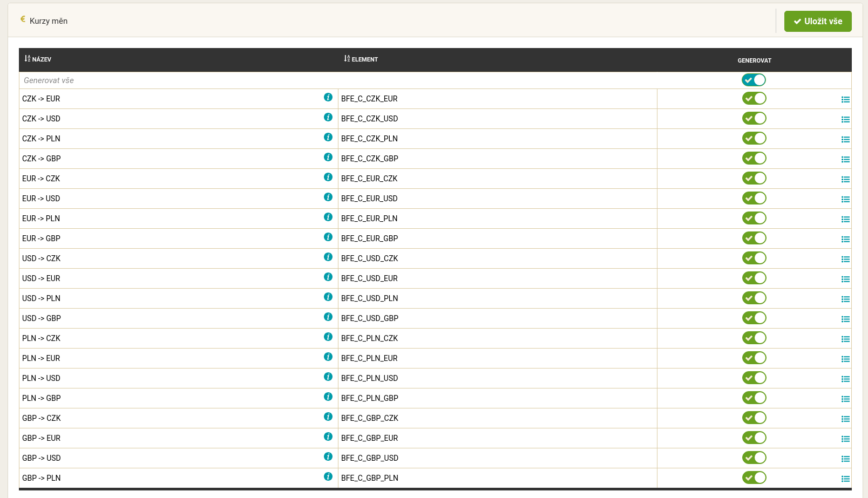Turn off generate switch for GBP -> USD
This screenshot has width=868, height=498.
pos(754,458)
